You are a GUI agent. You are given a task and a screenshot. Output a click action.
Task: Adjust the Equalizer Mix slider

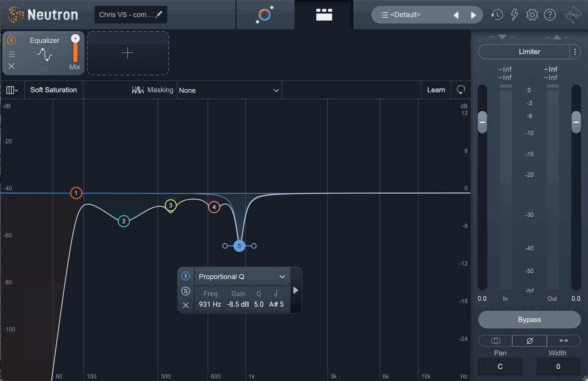tap(75, 48)
